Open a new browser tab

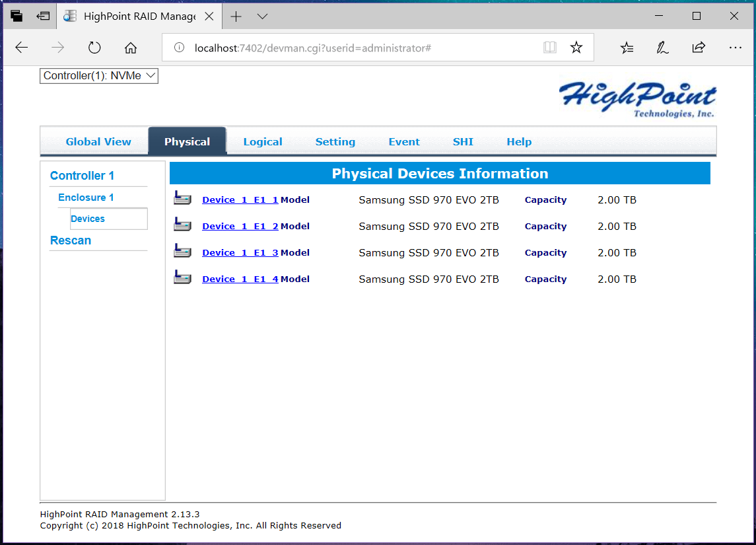click(236, 17)
